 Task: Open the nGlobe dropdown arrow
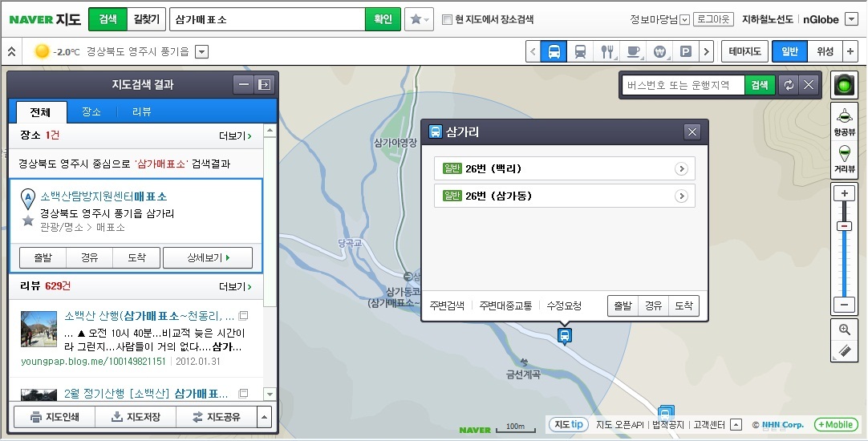coord(851,20)
